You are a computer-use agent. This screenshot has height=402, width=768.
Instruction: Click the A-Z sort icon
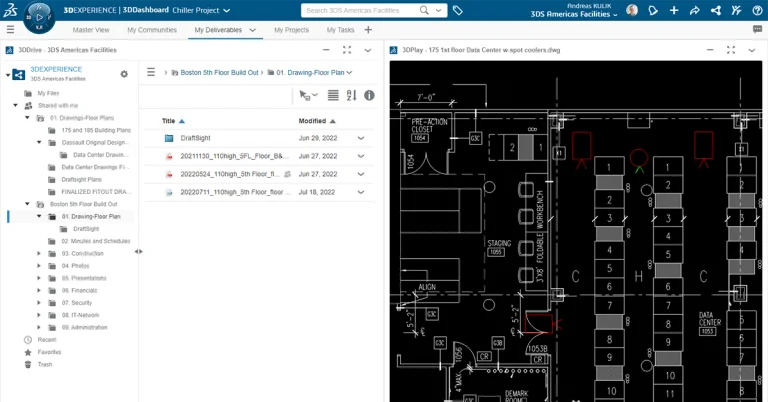tap(351, 96)
